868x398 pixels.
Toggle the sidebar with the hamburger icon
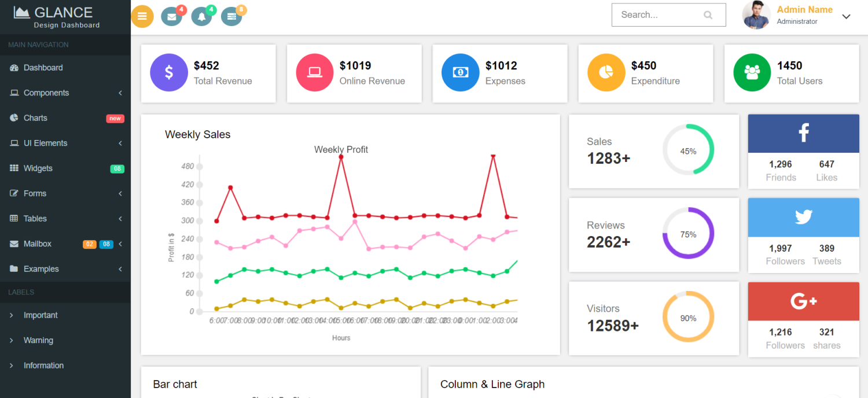click(142, 16)
